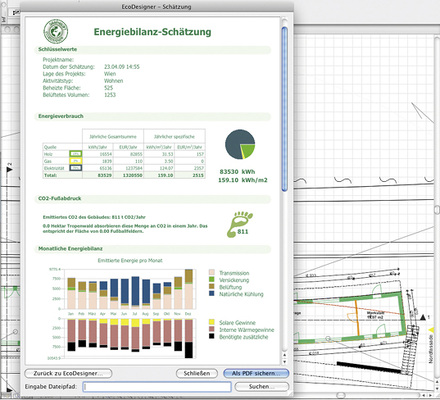The image size is (440, 400).
Task: Click 'Zurück zu EcoDesigner...' button
Action: click(x=68, y=373)
